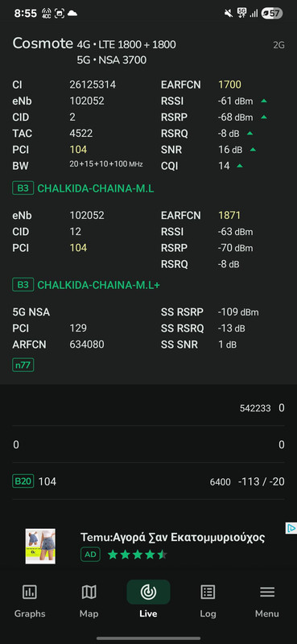This screenshot has width=297, height=644.
Task: Click the AdChoices icon on the ad
Action: (x=291, y=528)
